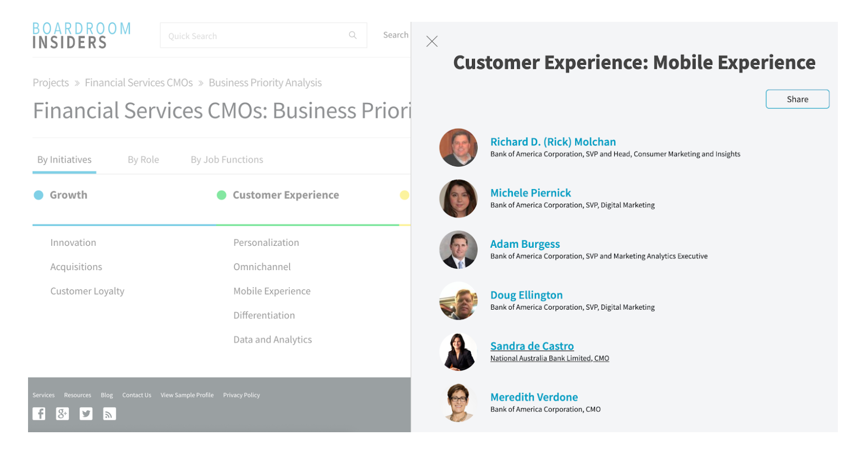Close the Mobile Experience side panel
The width and height of the screenshot is (868, 453).
click(432, 42)
